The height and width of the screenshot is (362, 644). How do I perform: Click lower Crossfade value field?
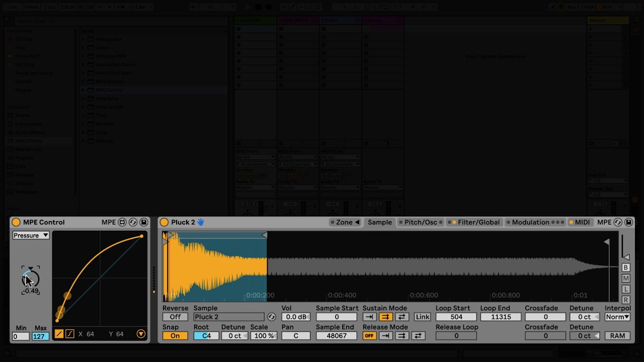[x=545, y=336]
